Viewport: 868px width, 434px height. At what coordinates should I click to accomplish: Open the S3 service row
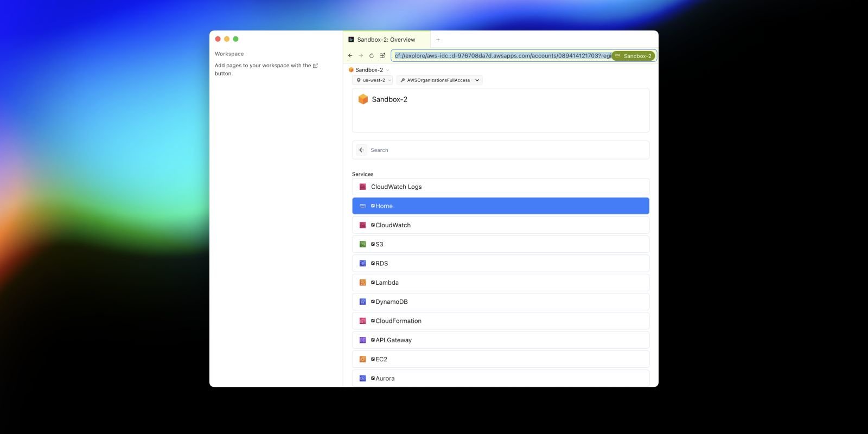(501, 244)
